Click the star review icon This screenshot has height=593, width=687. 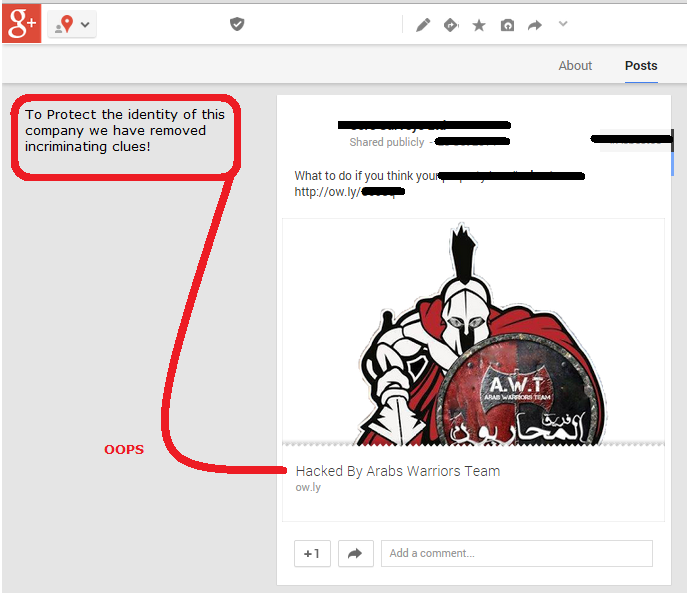point(479,25)
